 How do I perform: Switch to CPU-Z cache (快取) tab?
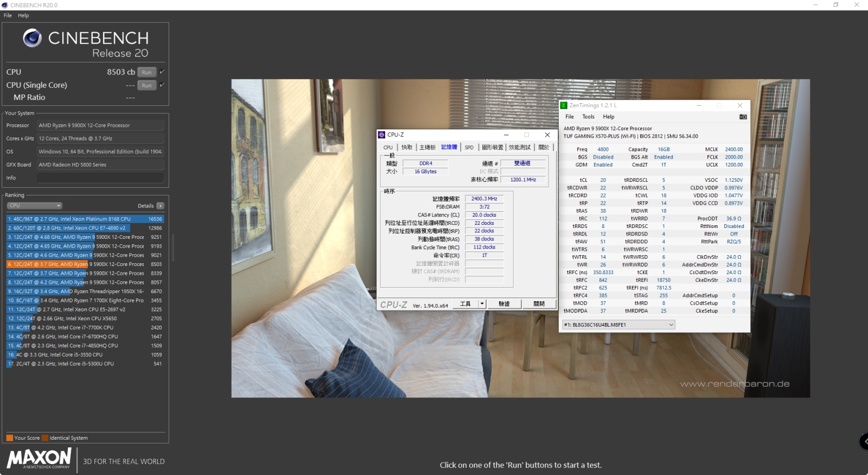point(407,147)
